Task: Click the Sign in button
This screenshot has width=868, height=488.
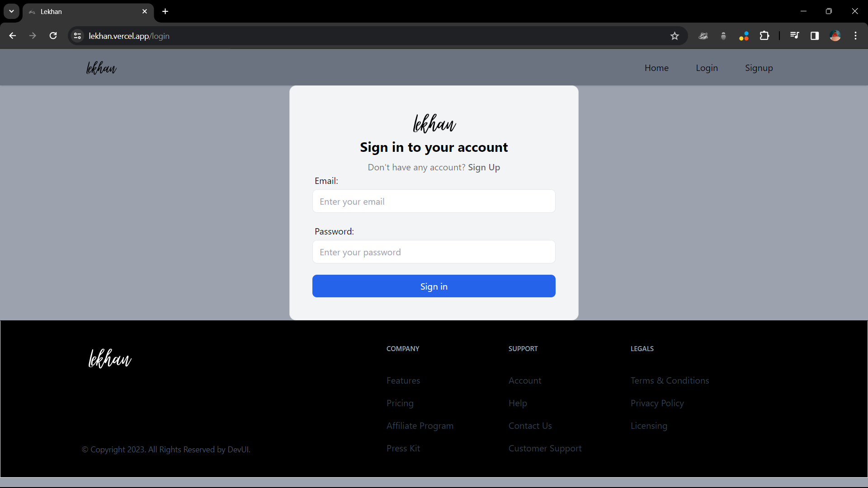Action: tap(434, 286)
